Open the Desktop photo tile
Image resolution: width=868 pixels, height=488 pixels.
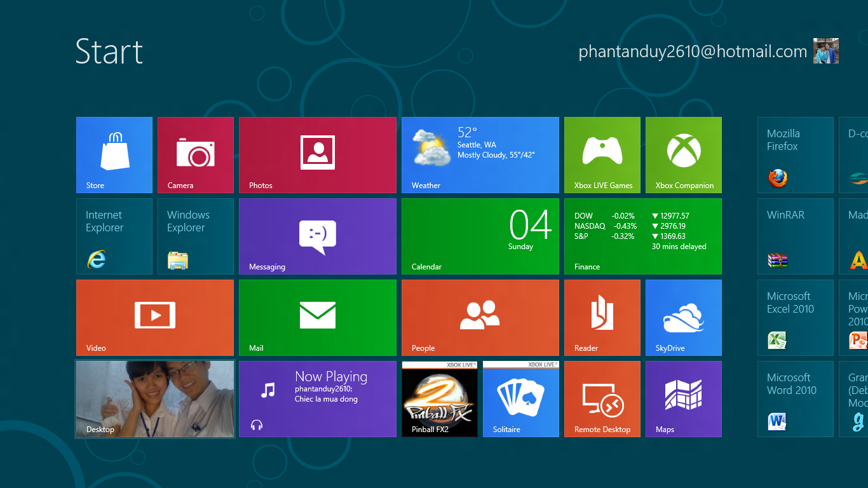[x=155, y=399]
